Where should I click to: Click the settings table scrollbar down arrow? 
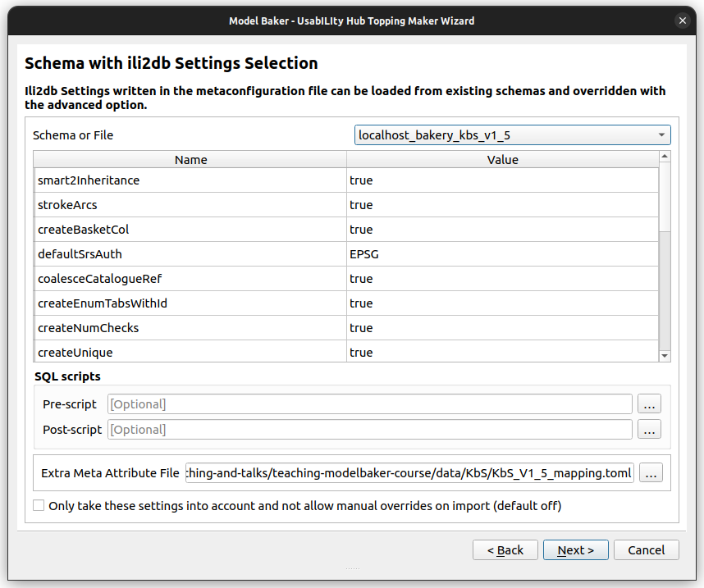(665, 356)
